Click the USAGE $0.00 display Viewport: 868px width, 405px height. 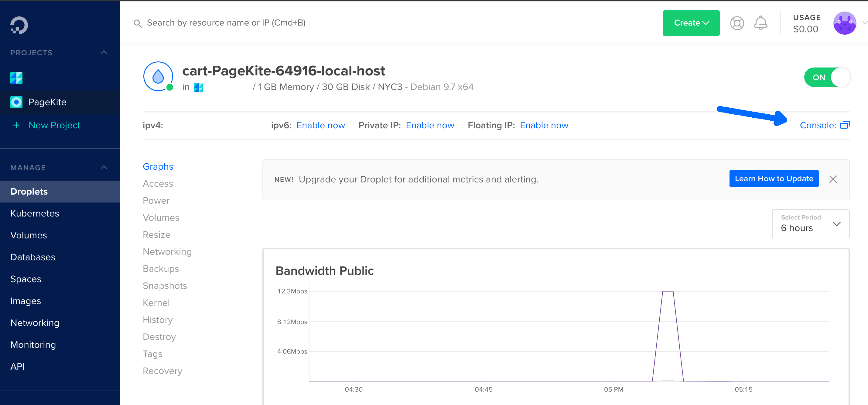click(x=806, y=23)
